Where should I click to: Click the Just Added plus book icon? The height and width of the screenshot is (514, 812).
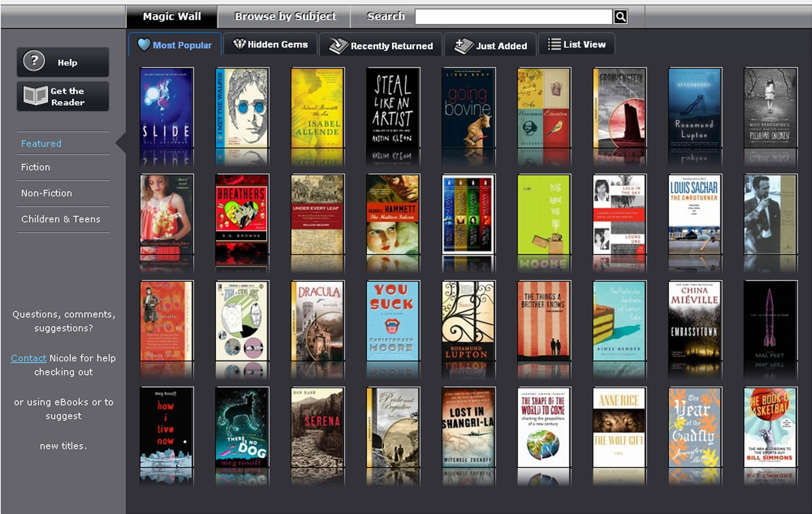463,46
